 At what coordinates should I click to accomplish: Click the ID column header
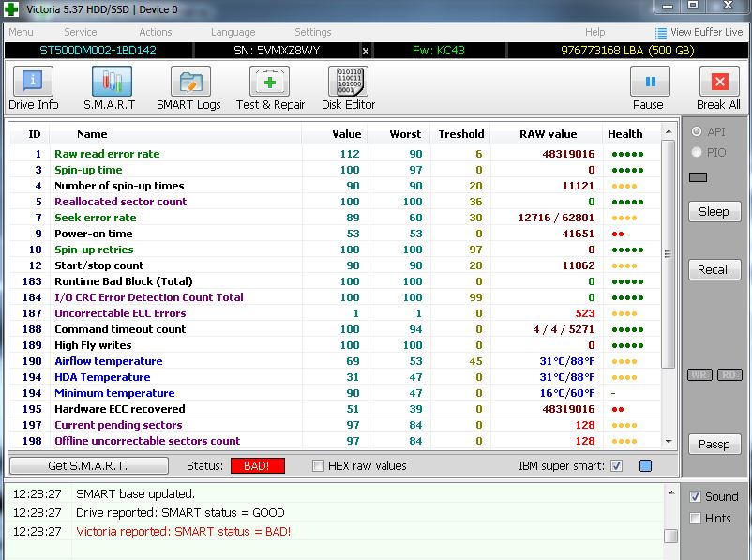pyautogui.click(x=34, y=134)
